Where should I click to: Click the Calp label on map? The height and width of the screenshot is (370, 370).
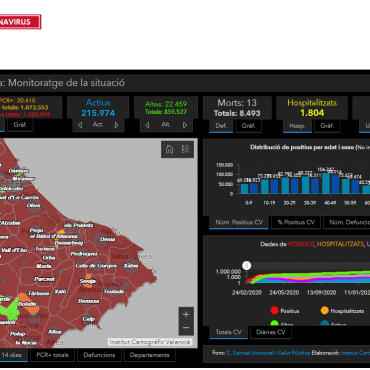point(89,319)
